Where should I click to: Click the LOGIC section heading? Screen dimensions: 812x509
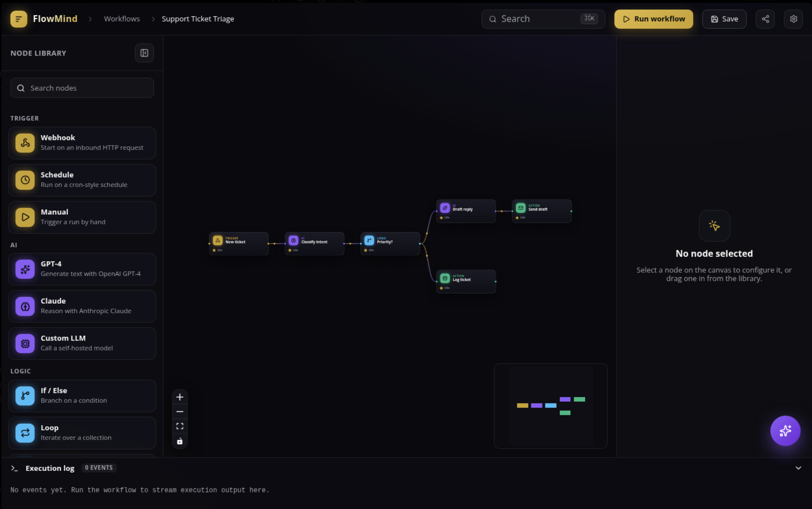[x=21, y=371]
